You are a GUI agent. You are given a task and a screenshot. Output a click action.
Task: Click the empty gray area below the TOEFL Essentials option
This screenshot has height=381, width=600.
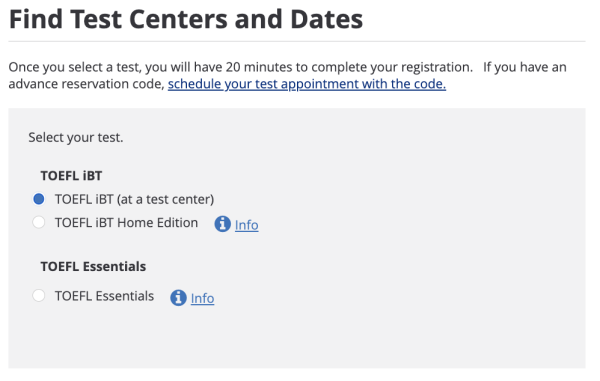pyautogui.click(x=297, y=339)
